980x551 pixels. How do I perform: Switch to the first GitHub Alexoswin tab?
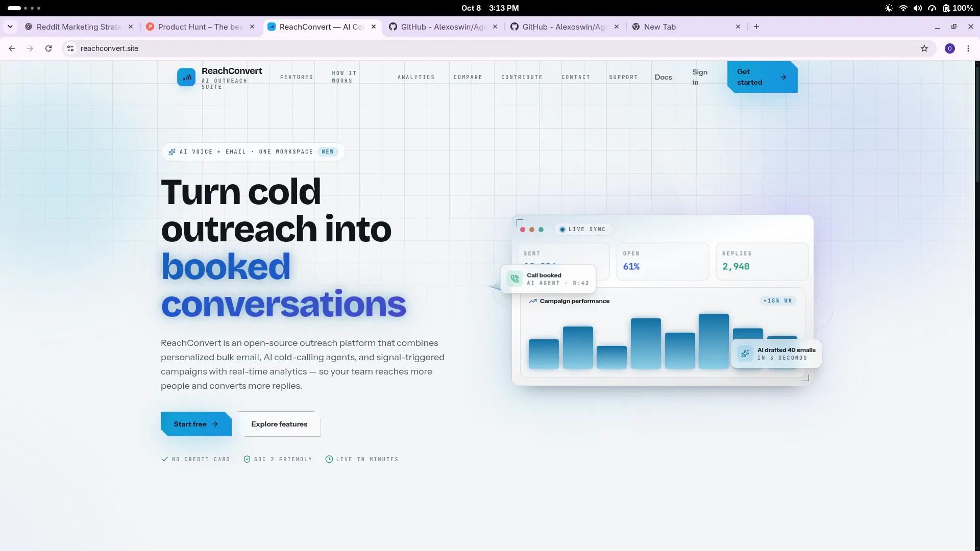pos(443,27)
